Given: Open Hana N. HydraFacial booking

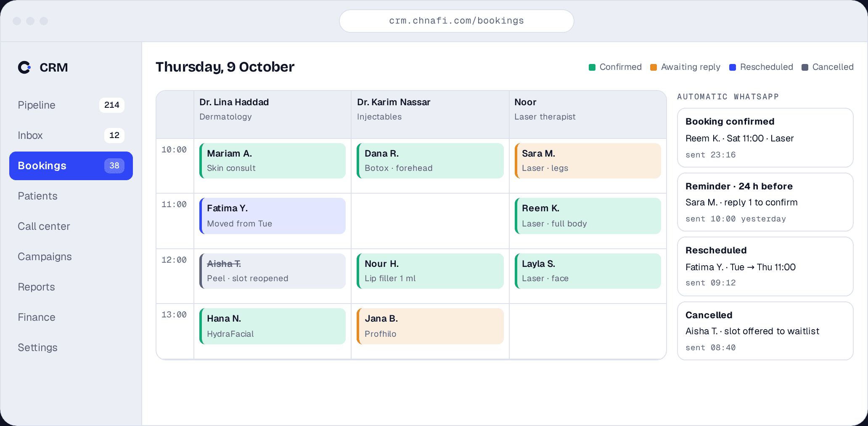Looking at the screenshot, I should (273, 326).
